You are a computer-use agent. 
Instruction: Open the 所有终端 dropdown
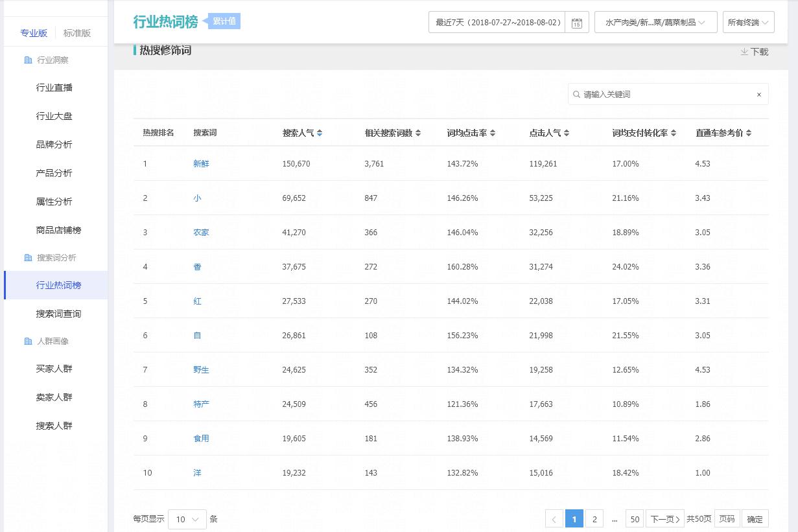tap(749, 22)
